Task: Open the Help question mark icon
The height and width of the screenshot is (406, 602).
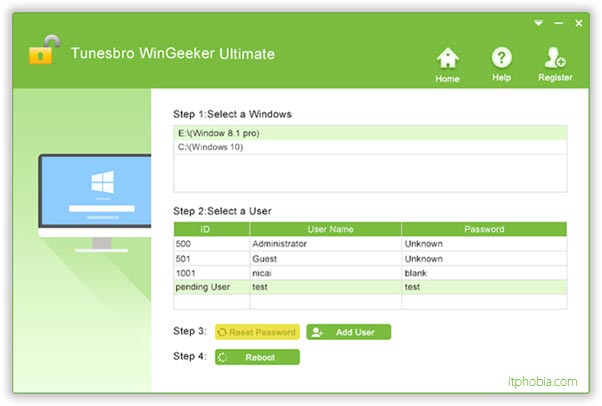Action: [x=501, y=59]
